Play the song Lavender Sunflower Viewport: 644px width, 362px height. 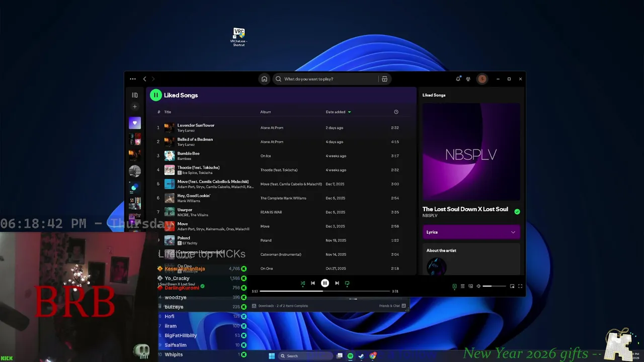point(196,125)
